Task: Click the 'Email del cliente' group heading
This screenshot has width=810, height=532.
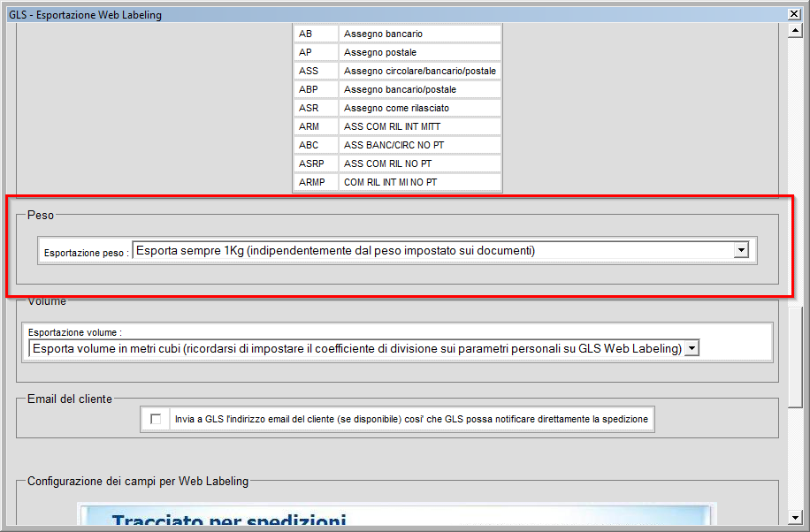Action: pos(70,399)
